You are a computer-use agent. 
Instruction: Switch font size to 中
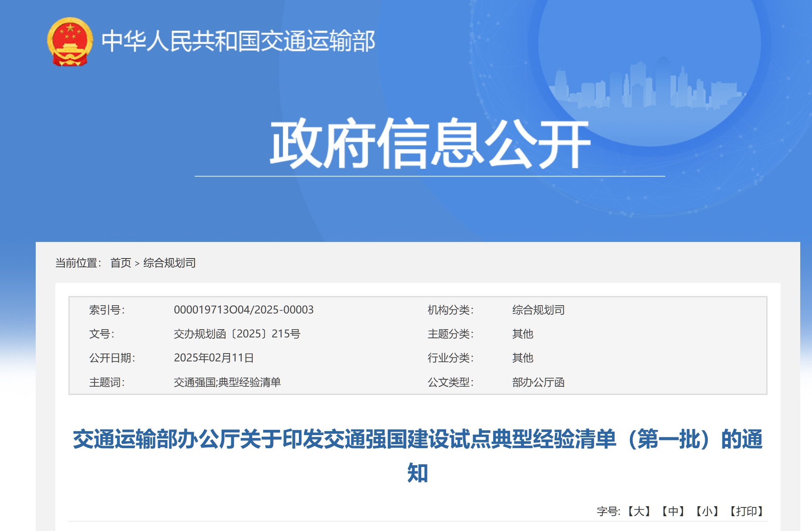click(x=673, y=511)
